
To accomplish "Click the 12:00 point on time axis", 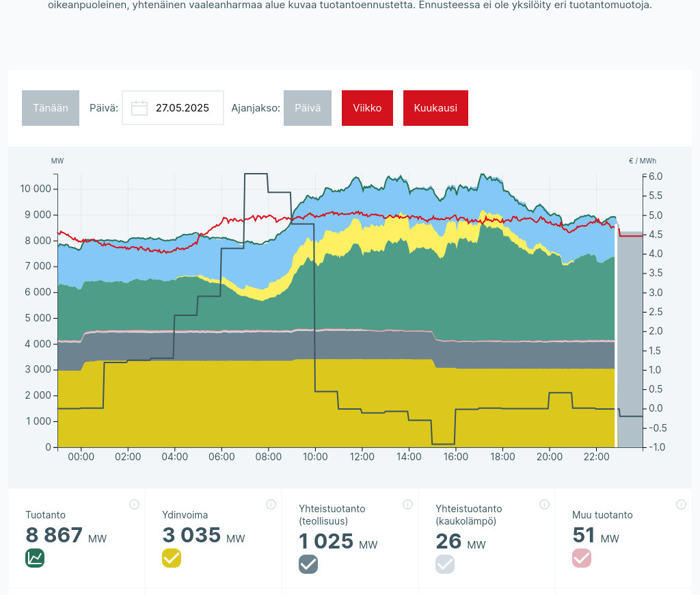I will pyautogui.click(x=362, y=457).
